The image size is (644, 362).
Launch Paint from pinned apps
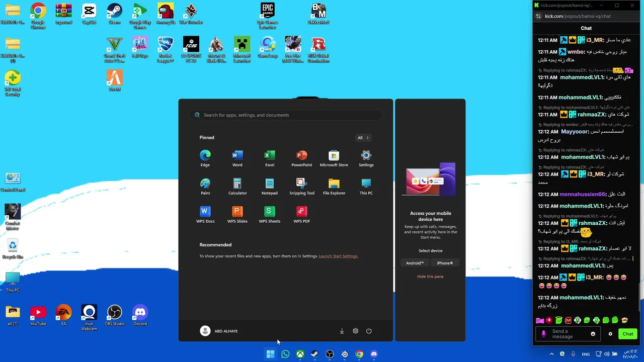(205, 186)
